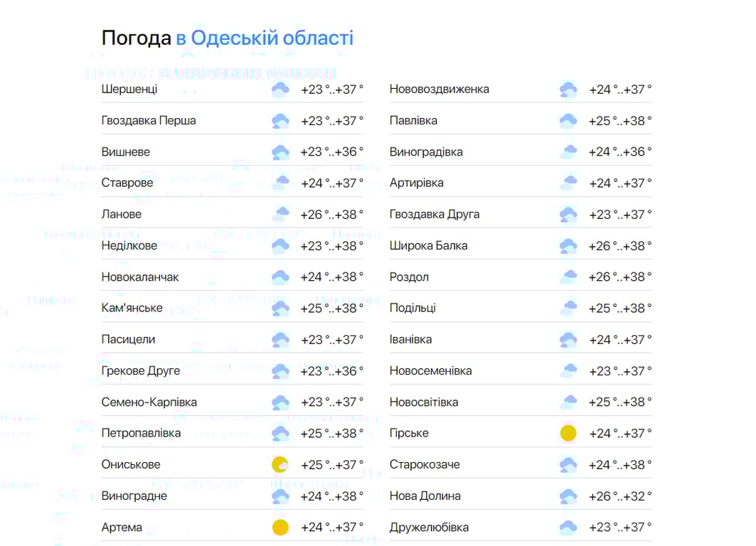Image resolution: width=756 pixels, height=546 pixels.
Task: Open the в Одеській області link
Action: click(264, 37)
